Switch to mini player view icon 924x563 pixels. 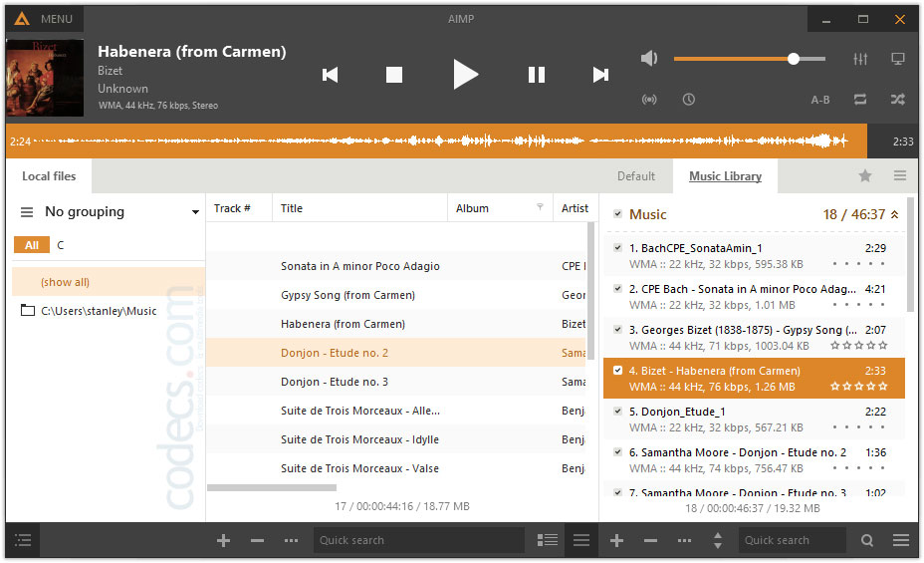pos(898,59)
